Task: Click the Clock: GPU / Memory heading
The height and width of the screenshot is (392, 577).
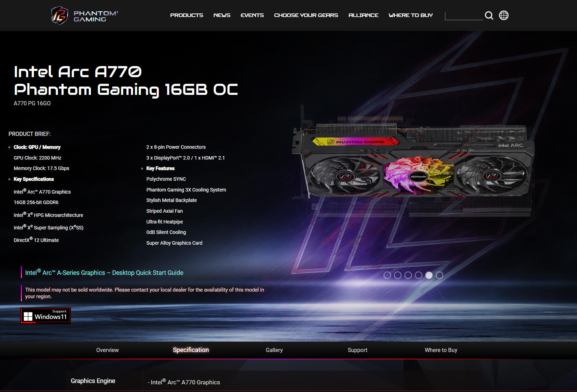Action: point(37,147)
